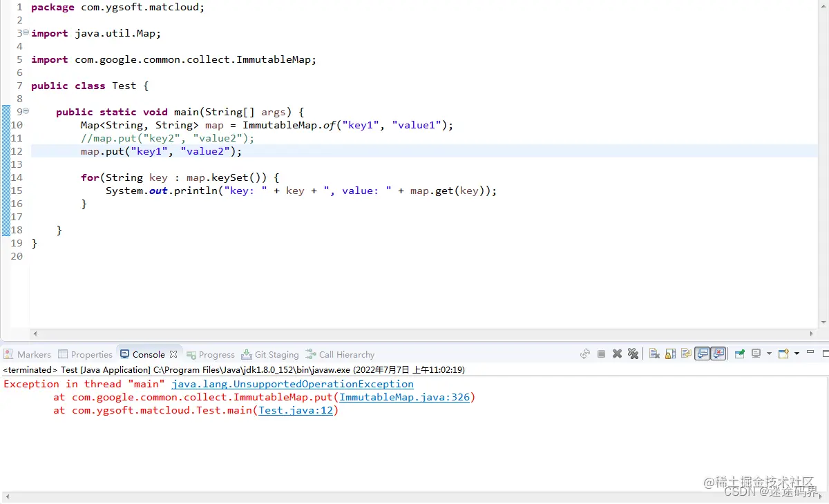
Task: Switch to the Progress tab
Action: (x=211, y=354)
